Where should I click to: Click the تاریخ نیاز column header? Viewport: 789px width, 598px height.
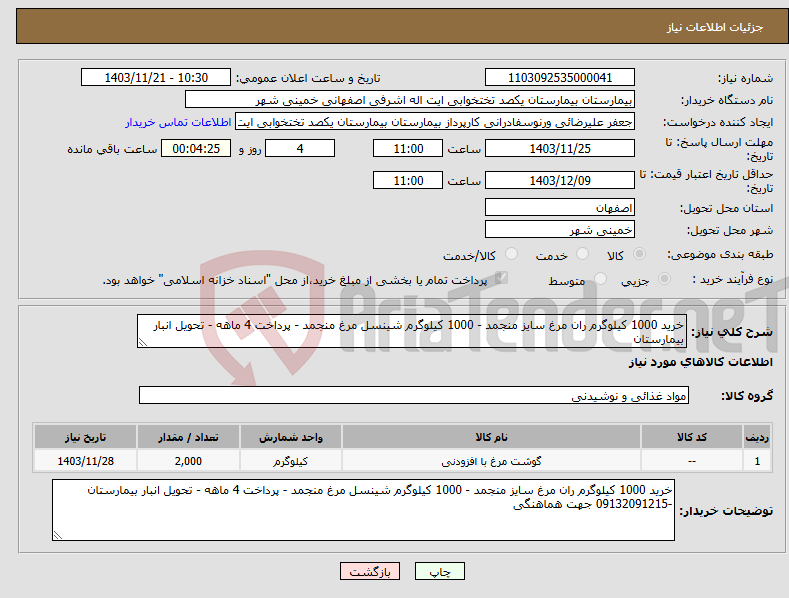[86, 437]
